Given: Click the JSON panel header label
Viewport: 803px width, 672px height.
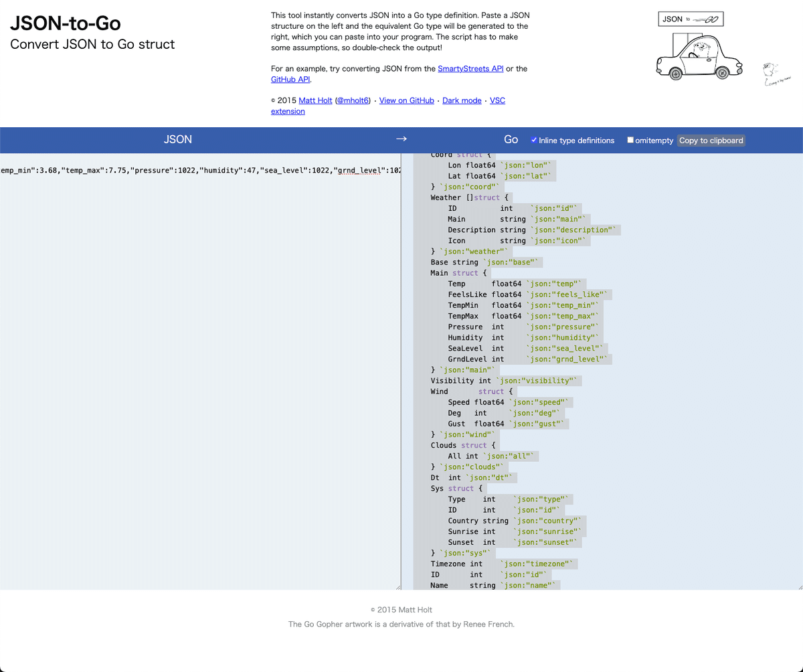Looking at the screenshot, I should coord(178,139).
